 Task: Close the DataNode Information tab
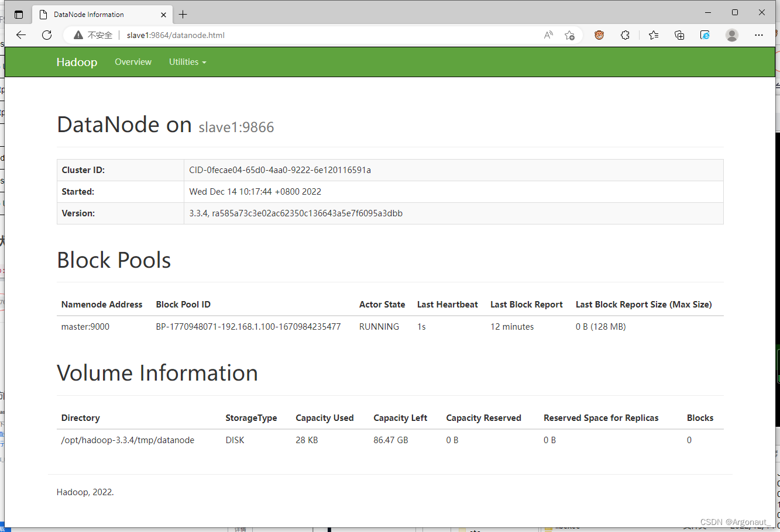pyautogui.click(x=163, y=15)
